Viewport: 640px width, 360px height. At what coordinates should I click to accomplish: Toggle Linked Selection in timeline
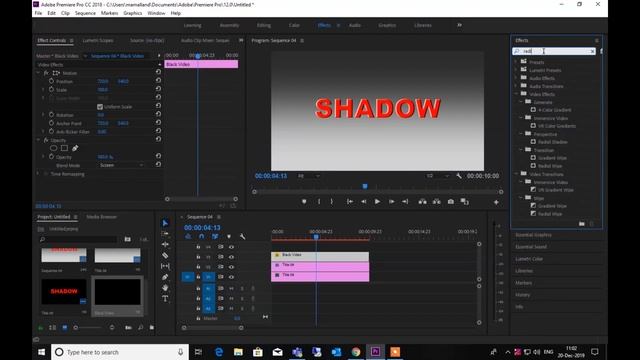tap(215, 236)
